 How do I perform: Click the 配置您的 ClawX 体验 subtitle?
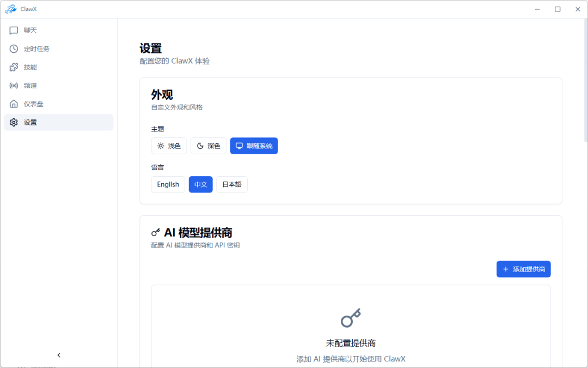(x=175, y=61)
